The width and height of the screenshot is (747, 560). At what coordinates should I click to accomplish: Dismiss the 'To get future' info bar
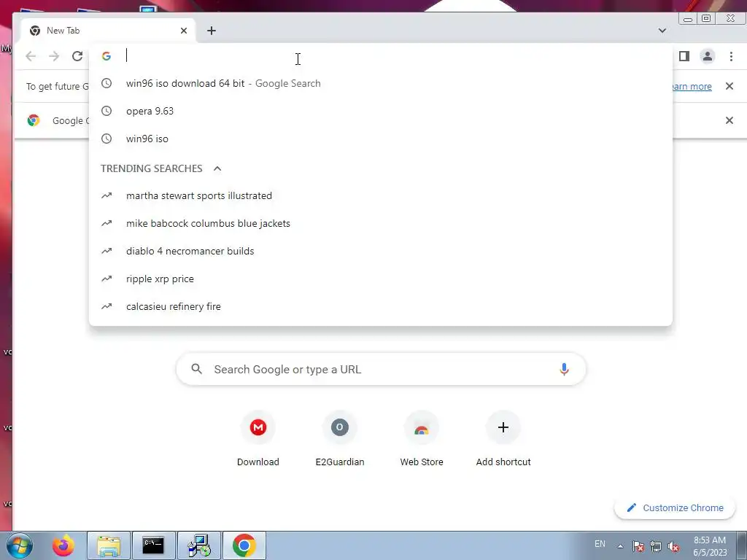pyautogui.click(x=729, y=86)
